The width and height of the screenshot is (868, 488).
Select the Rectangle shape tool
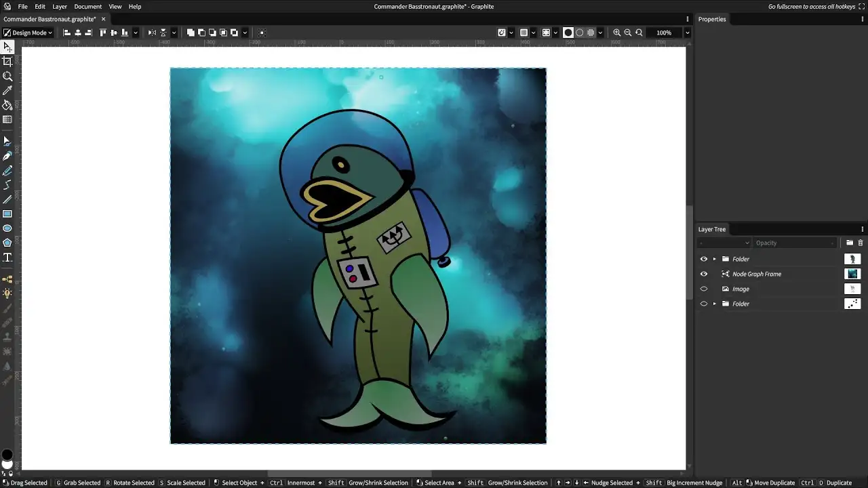click(7, 214)
